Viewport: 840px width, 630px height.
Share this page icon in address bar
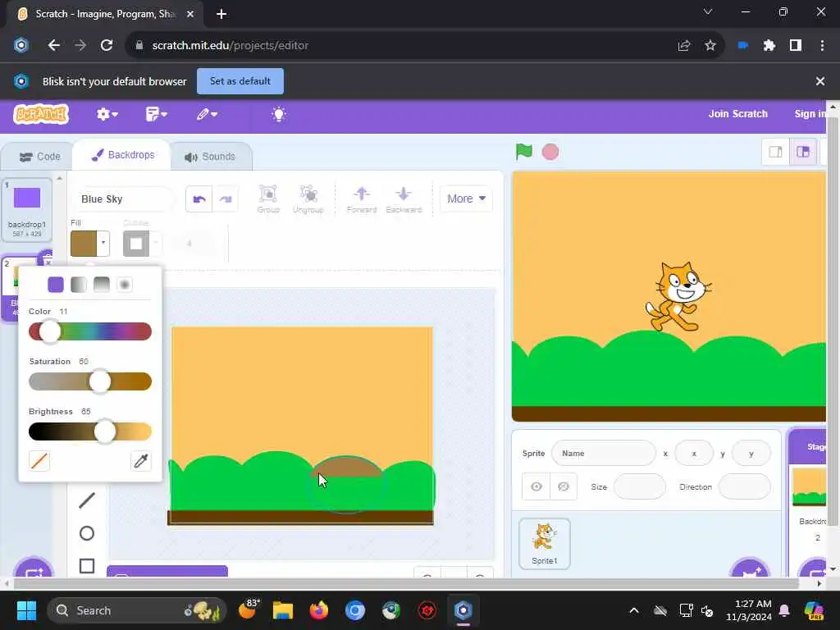click(684, 46)
